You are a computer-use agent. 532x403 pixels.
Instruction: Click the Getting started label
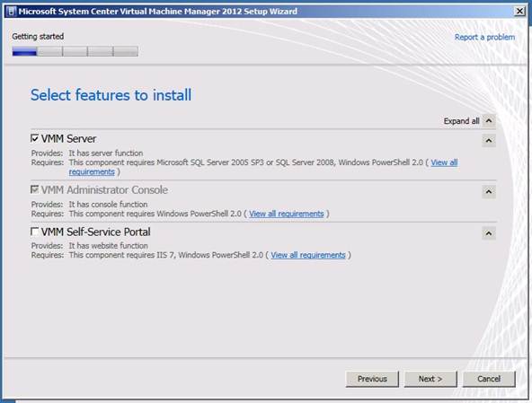[38, 36]
